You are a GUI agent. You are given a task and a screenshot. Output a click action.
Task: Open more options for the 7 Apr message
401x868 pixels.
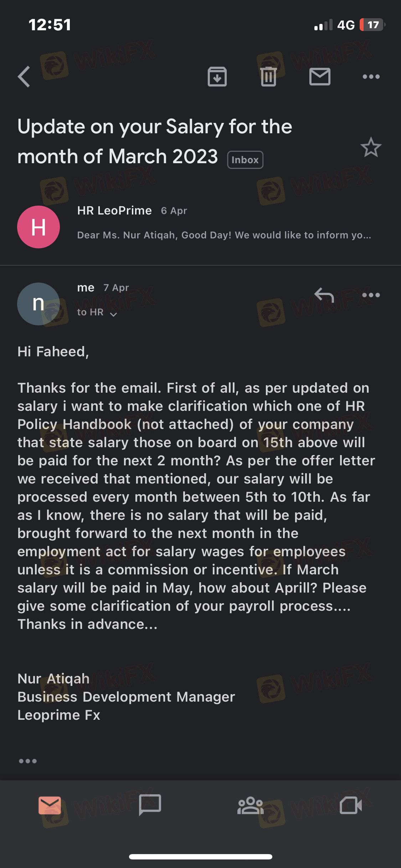click(371, 295)
